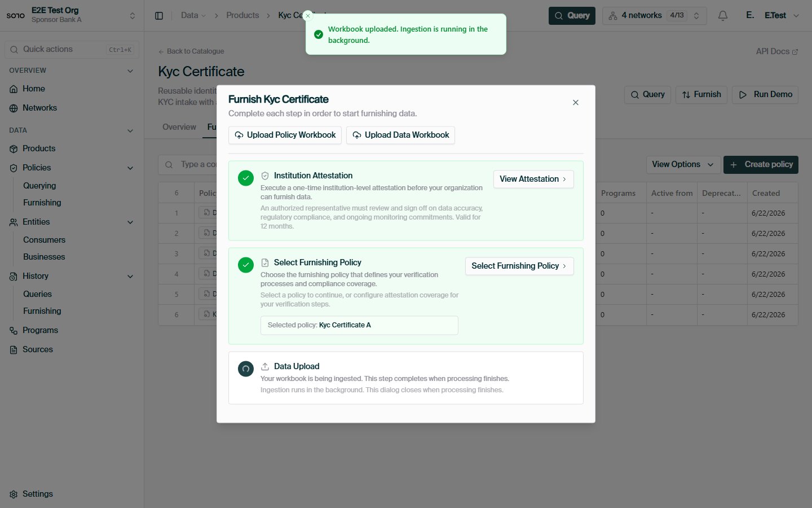The width and height of the screenshot is (812, 508).
Task: Open Businesses under Entities
Action: pyautogui.click(x=44, y=257)
